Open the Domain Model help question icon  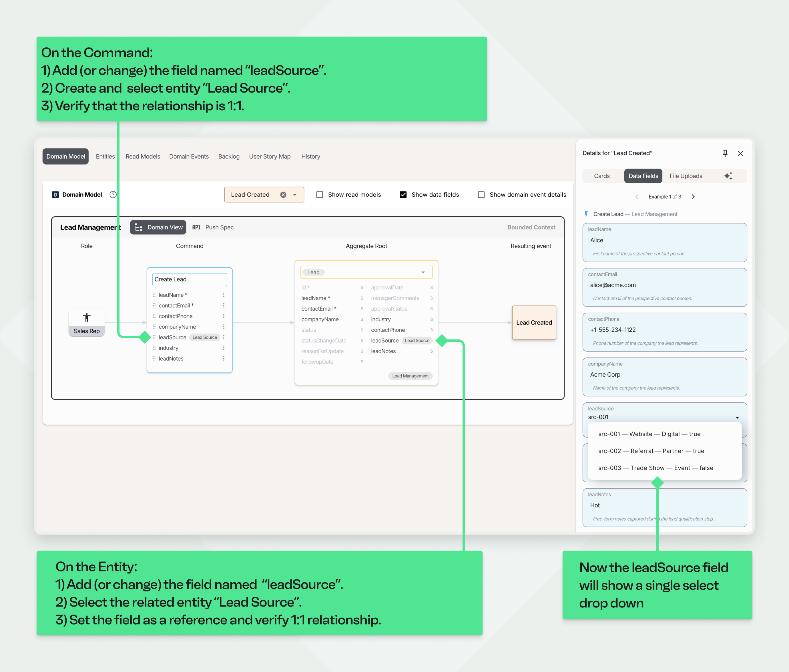[113, 195]
